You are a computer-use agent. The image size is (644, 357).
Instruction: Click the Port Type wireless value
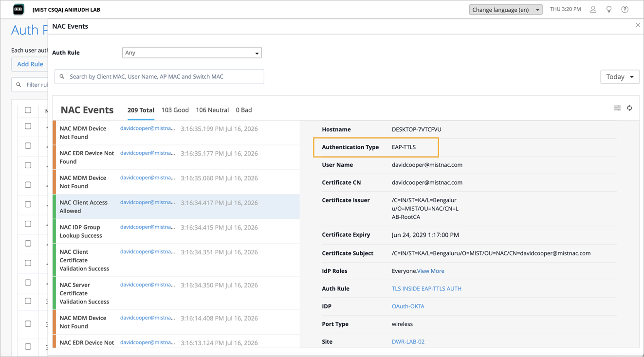[402, 324]
